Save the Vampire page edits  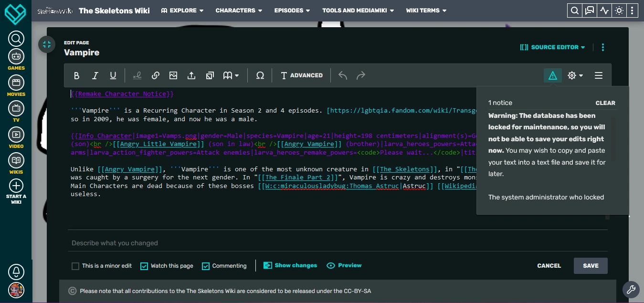click(591, 266)
